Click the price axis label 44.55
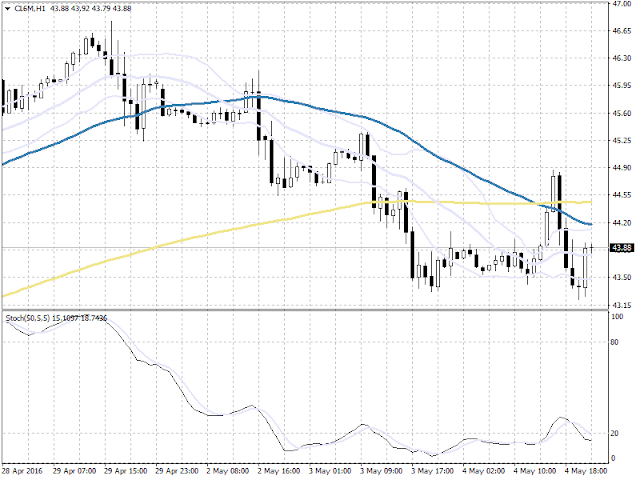Viewport: 640px width, 480px height. point(621,195)
